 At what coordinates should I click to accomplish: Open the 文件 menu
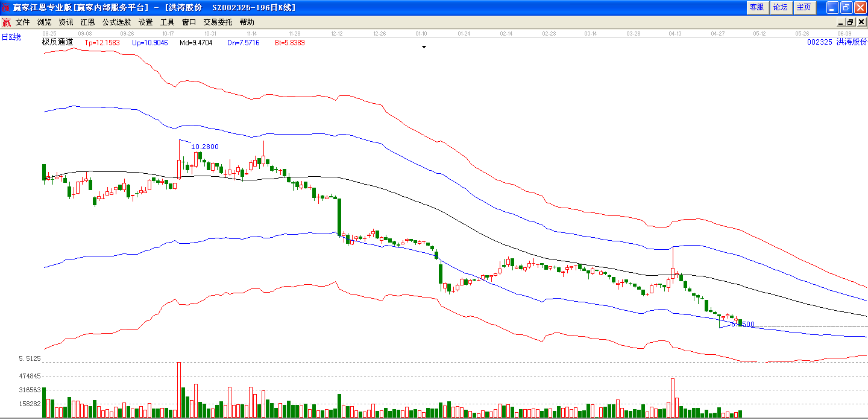(23, 22)
